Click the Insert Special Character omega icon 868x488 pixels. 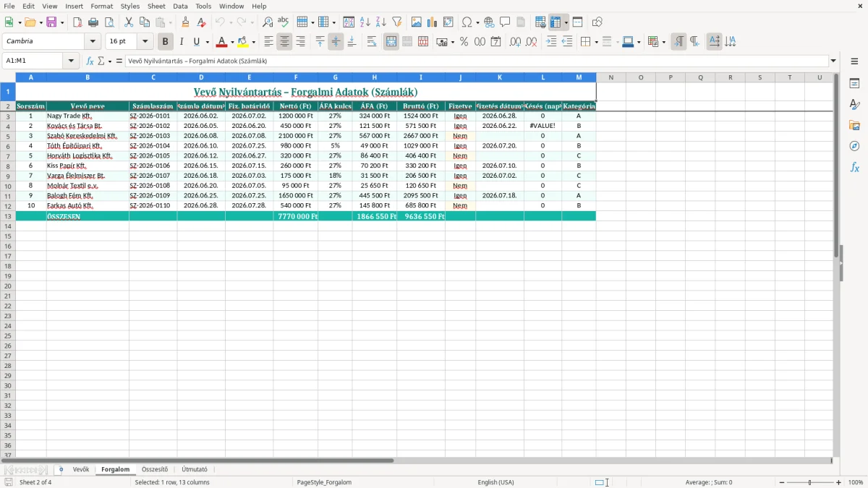tap(467, 22)
